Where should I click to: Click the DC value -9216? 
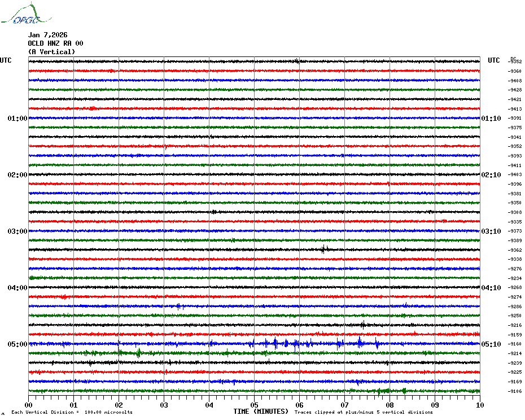(x=515, y=325)
